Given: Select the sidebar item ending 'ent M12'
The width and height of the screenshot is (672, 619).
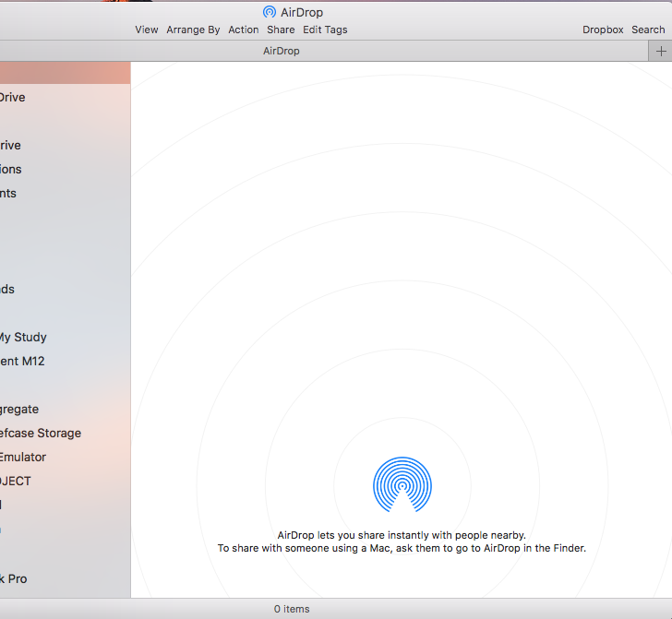Looking at the screenshot, I should pos(66,361).
